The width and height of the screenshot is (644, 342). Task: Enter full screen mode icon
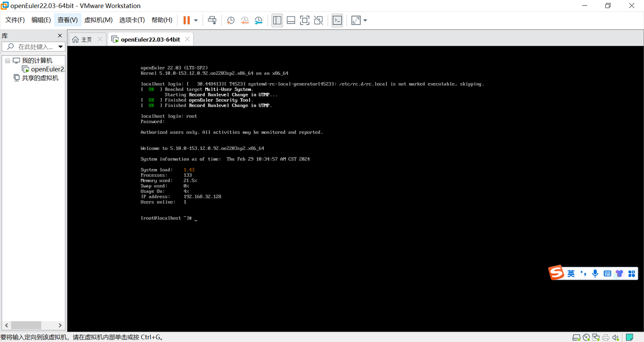(x=304, y=20)
